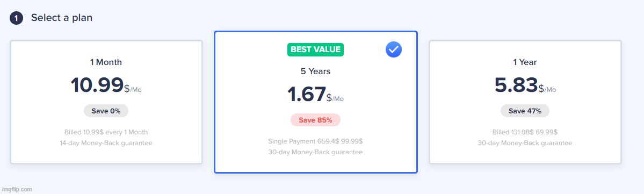This screenshot has height=194, width=644.
Task: Click the Billed 69.99$ line
Action: click(x=525, y=132)
